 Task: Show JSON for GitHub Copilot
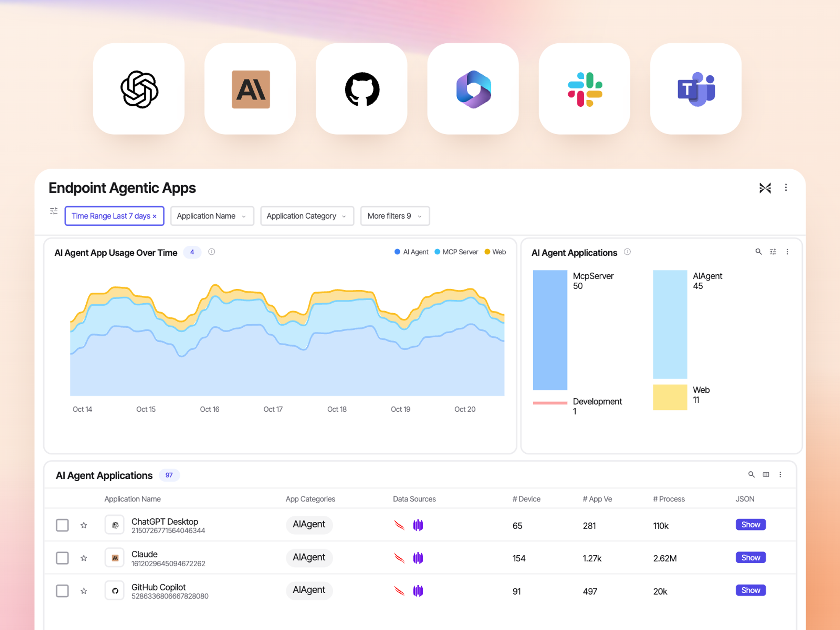[751, 590]
